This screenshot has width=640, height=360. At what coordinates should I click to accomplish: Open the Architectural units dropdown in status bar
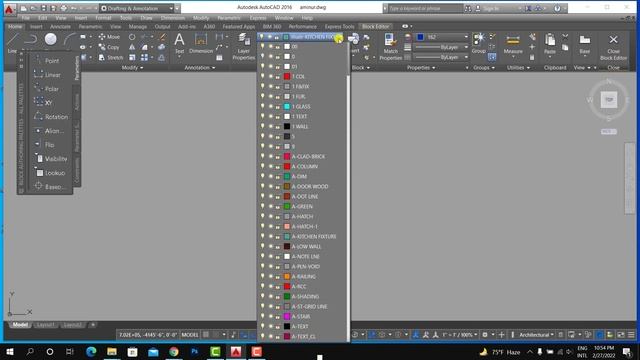click(536, 335)
